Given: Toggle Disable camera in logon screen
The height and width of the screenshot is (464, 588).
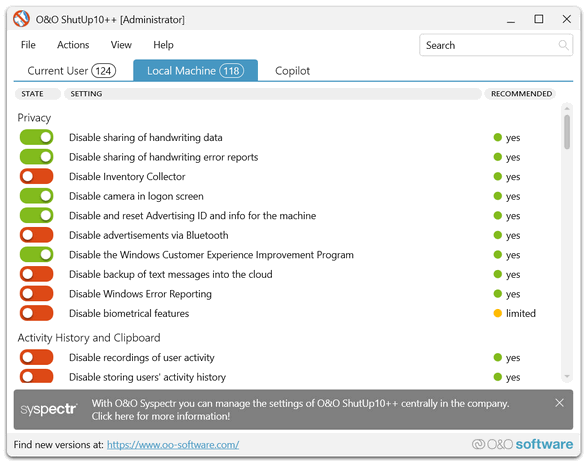Looking at the screenshot, I should [x=36, y=196].
